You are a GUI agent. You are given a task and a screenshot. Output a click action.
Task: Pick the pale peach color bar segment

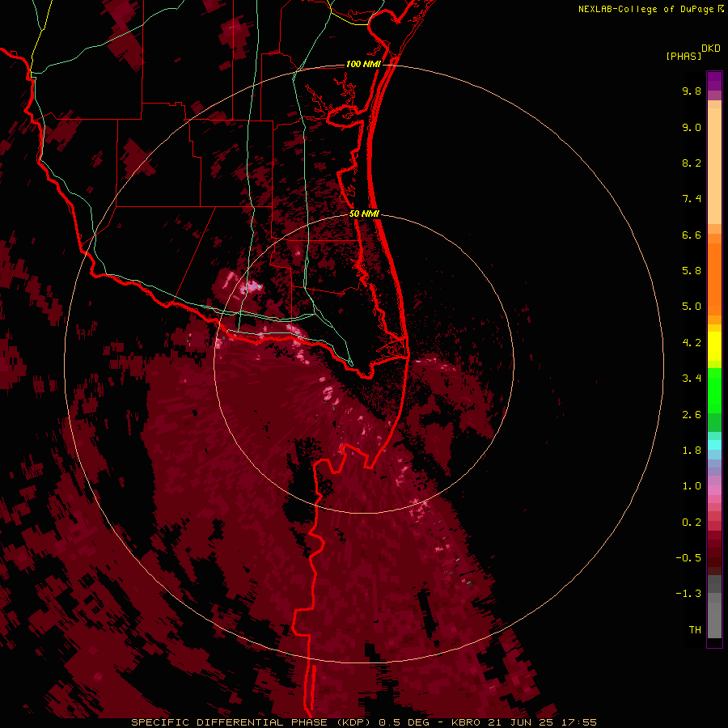[x=714, y=166]
